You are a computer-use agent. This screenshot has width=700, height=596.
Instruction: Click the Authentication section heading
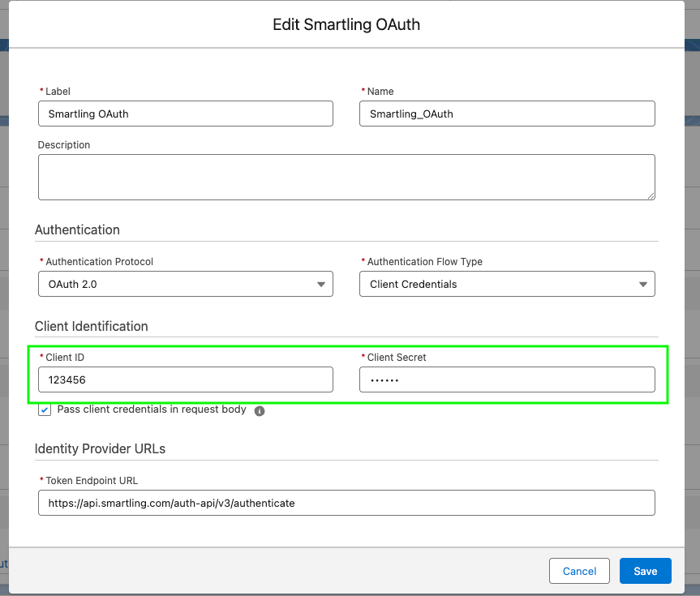[77, 230]
